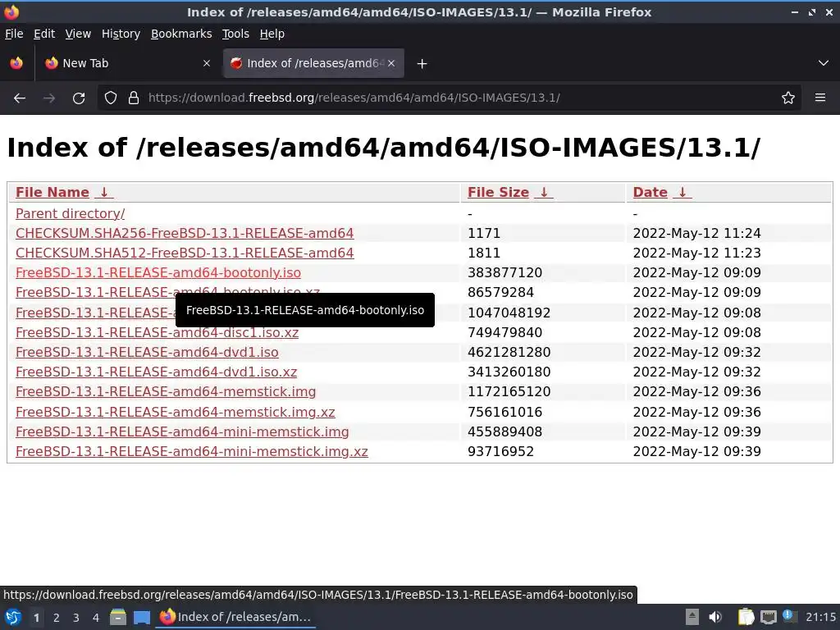
Task: Open the desktop start menu icon
Action: 13,618
